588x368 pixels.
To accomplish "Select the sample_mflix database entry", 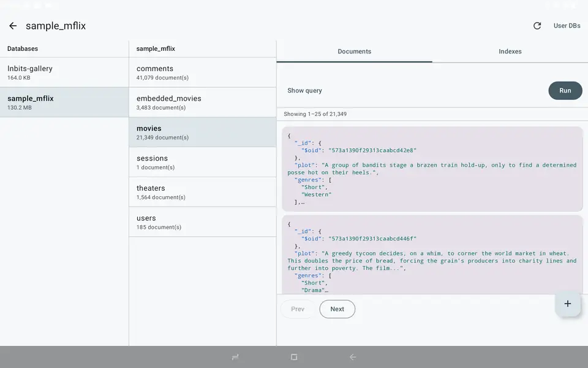I will (64, 102).
